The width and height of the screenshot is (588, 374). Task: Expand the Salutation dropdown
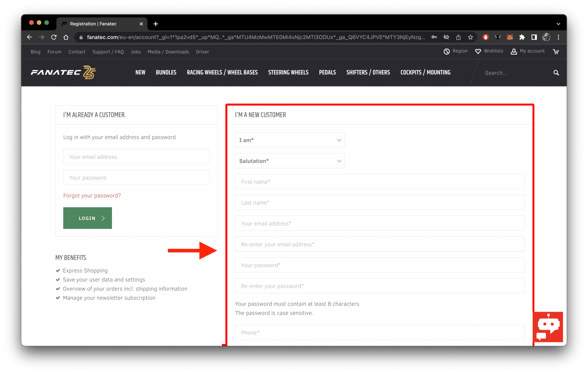click(x=290, y=161)
